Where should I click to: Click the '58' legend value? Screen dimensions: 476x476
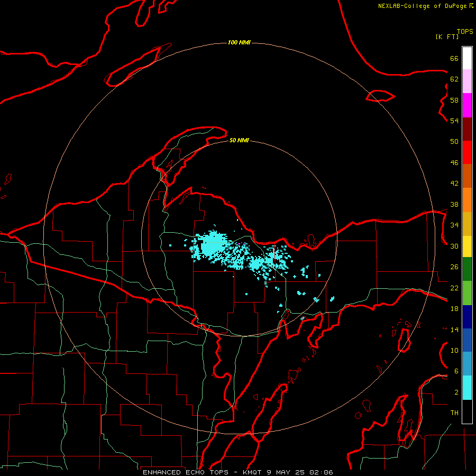[x=454, y=100]
